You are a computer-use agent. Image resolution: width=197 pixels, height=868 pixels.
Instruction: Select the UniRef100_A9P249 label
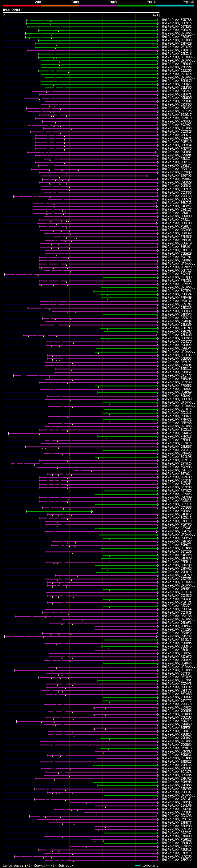176,91
